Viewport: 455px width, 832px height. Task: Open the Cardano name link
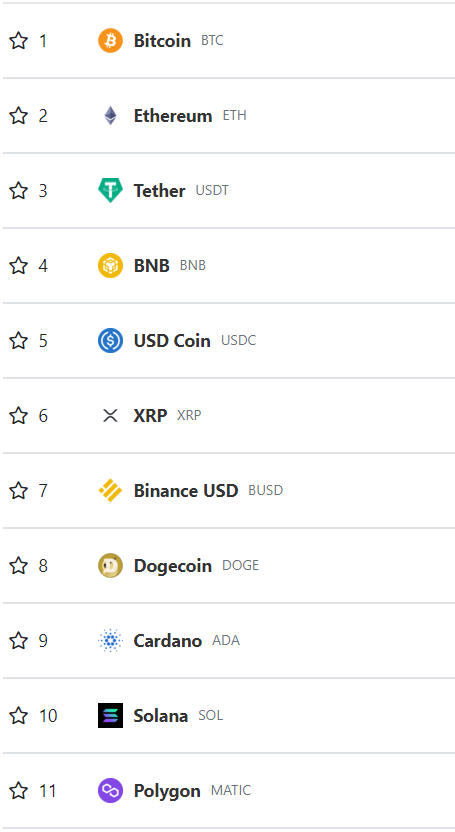tap(168, 641)
